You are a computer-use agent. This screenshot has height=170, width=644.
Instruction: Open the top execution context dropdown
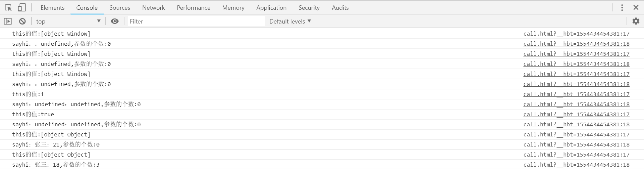coord(68,21)
